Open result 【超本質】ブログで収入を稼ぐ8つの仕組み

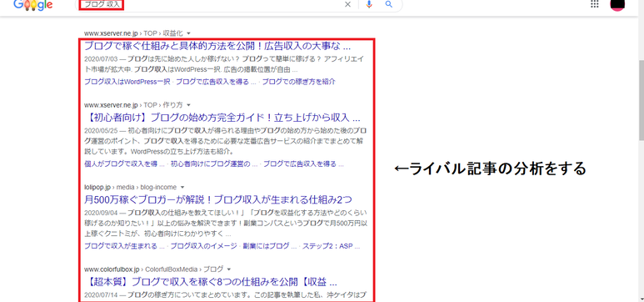[x=211, y=282]
